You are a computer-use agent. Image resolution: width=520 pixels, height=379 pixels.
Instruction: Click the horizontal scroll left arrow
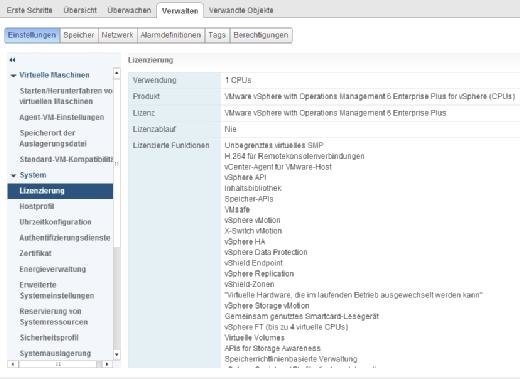[12, 364]
